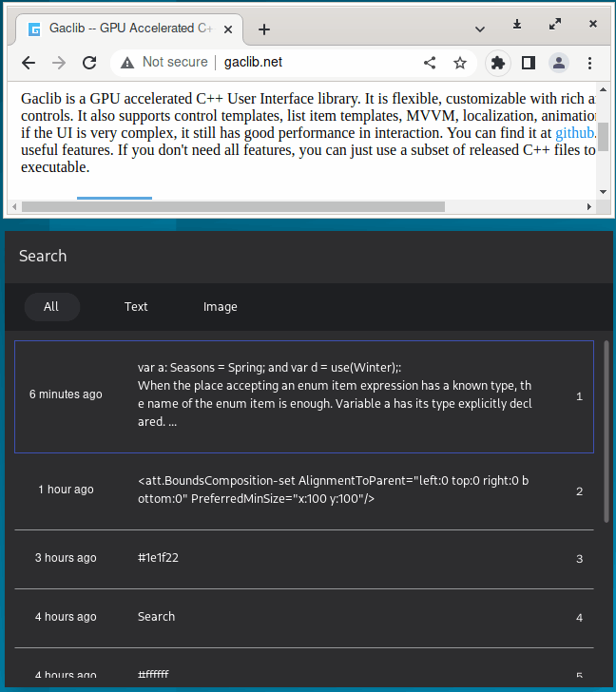Reload the gaclib.net page
Image resolution: width=616 pixels, height=692 pixels.
[x=89, y=63]
